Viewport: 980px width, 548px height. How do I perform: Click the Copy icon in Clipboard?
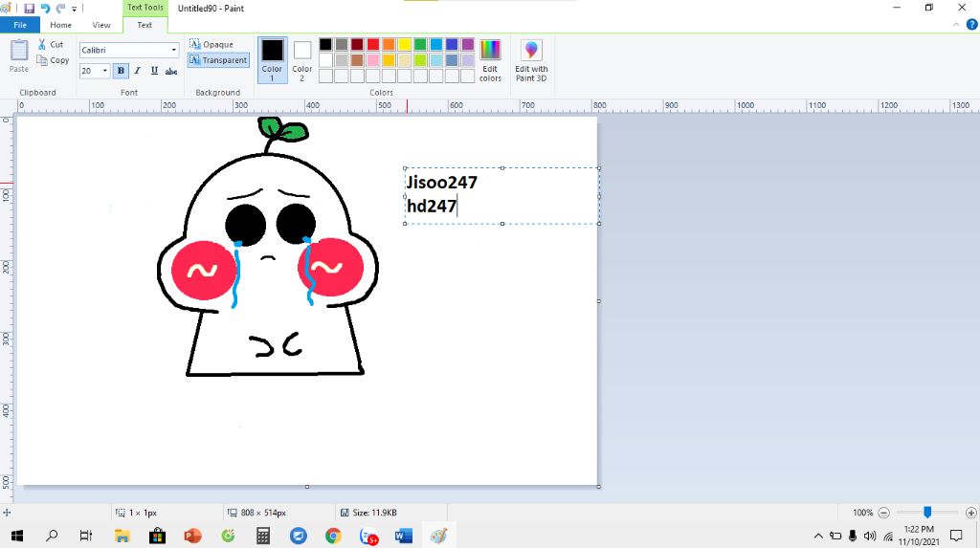[43, 60]
